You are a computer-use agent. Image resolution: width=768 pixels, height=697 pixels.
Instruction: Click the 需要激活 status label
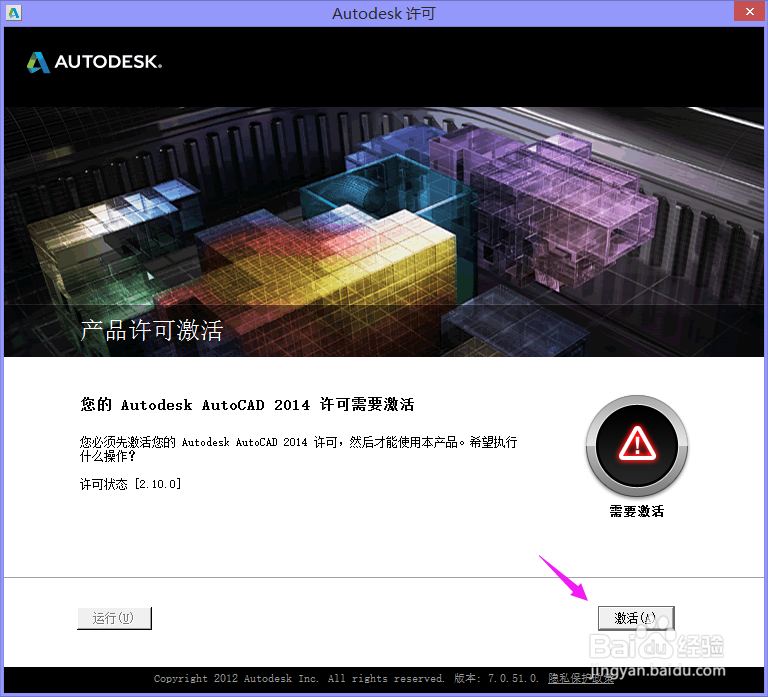pos(637,511)
